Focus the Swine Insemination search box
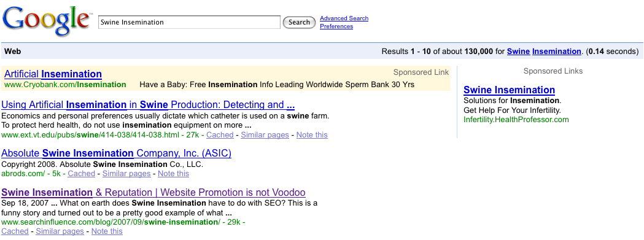Viewport: 644px width, 240px height. click(x=189, y=22)
